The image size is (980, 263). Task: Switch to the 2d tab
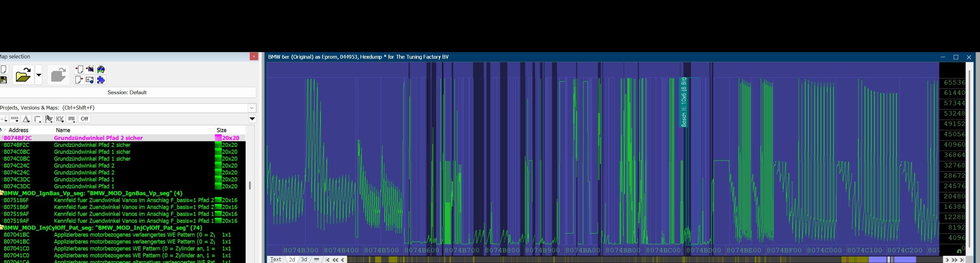coord(292,260)
